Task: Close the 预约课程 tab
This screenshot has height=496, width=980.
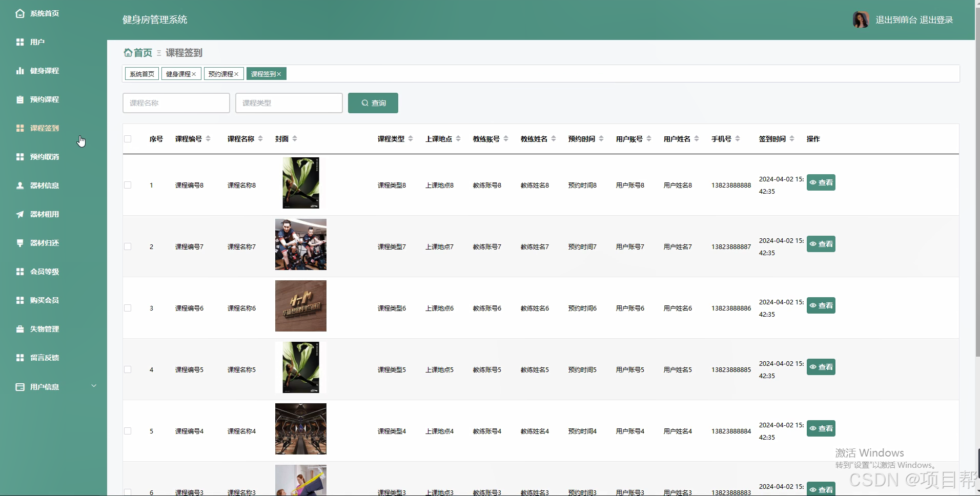Action: pos(236,74)
